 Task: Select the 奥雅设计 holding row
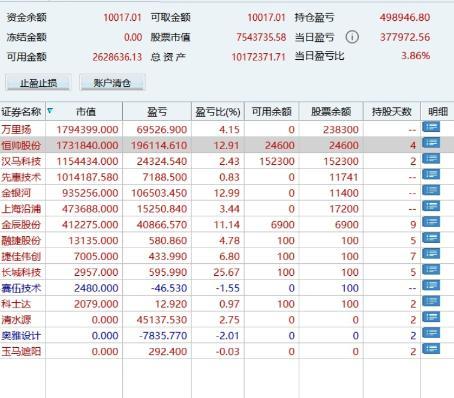coord(227,336)
